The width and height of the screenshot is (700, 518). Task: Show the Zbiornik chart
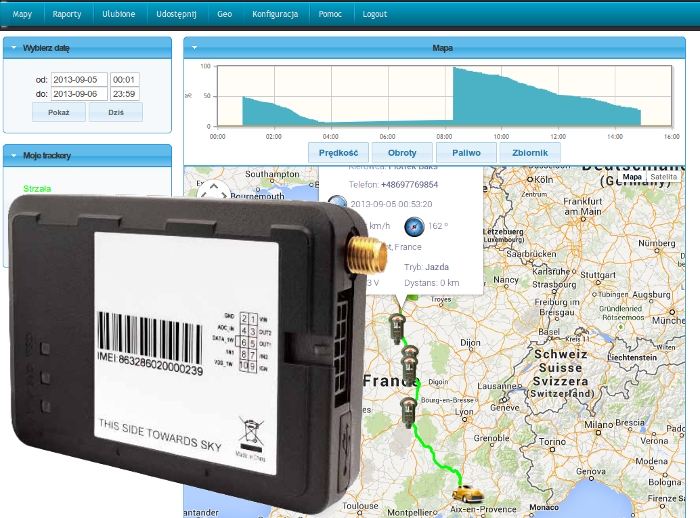point(530,153)
